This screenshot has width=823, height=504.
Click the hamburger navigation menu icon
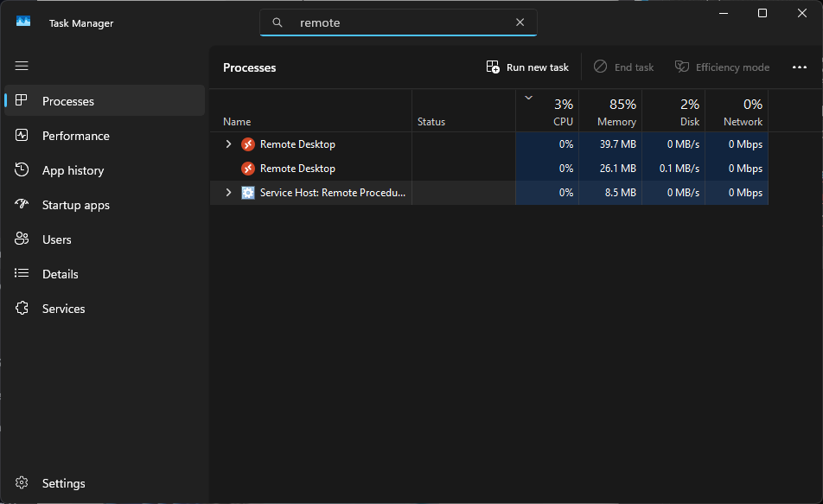point(22,66)
